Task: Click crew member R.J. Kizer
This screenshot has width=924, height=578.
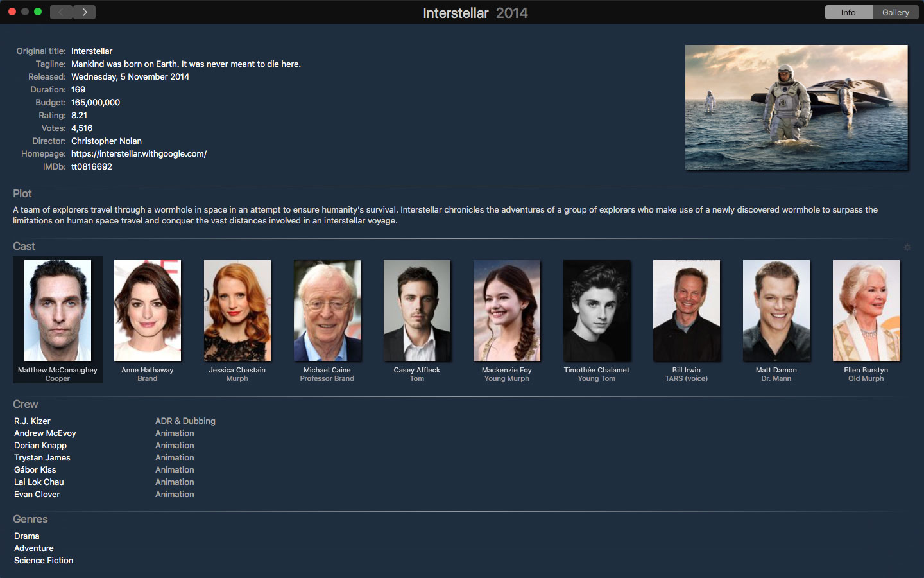Action: tap(32, 421)
